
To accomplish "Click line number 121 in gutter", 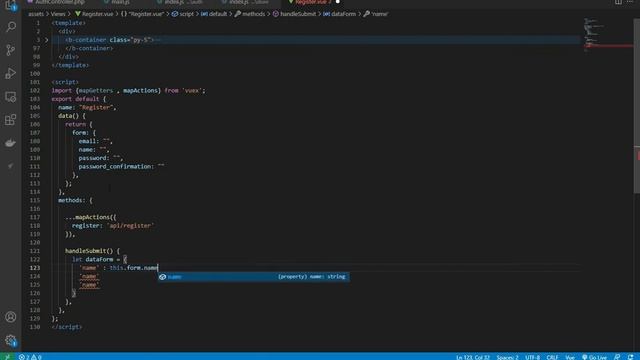I will [x=35, y=251].
